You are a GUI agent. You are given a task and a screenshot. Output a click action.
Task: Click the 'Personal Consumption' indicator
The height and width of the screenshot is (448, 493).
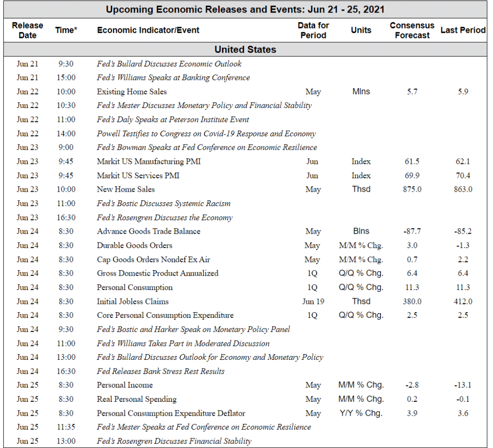click(x=135, y=288)
